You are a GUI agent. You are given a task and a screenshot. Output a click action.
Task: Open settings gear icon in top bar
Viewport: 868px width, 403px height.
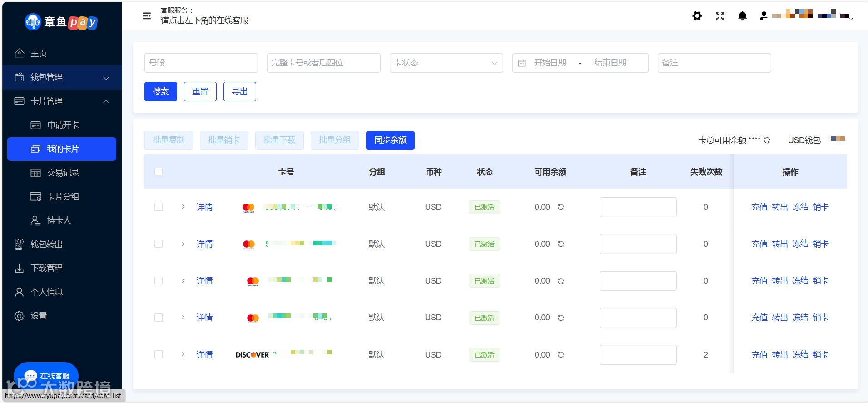697,16
